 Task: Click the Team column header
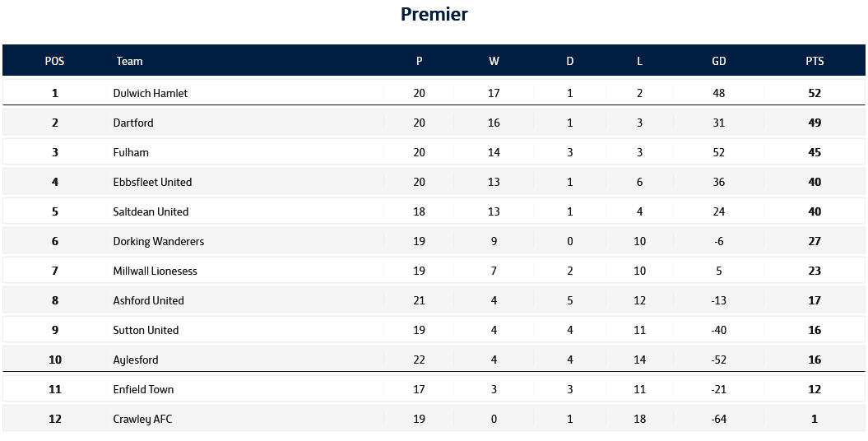click(x=129, y=61)
